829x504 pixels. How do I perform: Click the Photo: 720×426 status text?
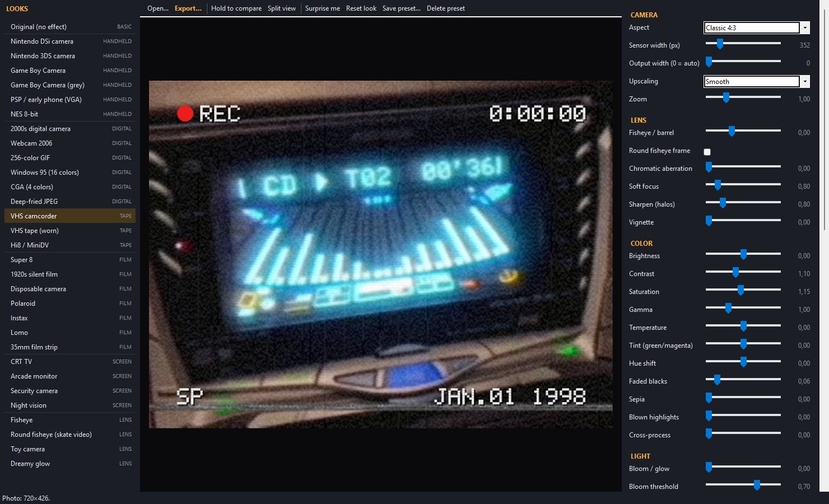26,498
